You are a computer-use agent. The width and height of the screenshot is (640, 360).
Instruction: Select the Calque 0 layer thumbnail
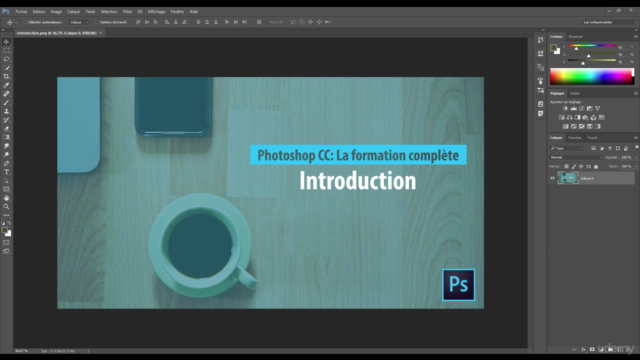coord(568,178)
